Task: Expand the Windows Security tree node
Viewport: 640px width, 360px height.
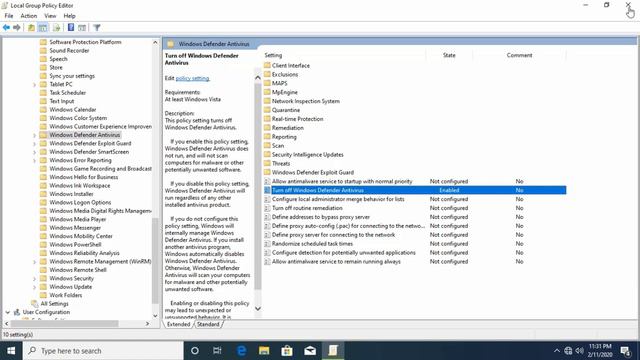Action: click(34, 279)
